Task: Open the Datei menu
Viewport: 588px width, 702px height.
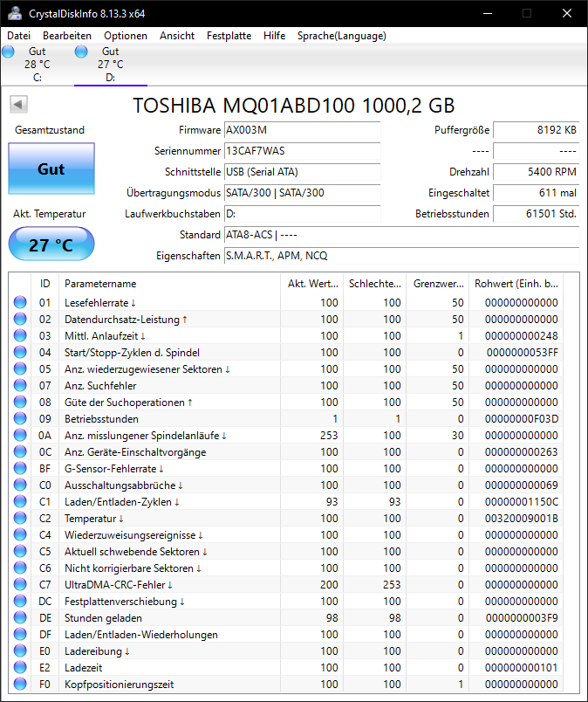Action: click(18, 36)
